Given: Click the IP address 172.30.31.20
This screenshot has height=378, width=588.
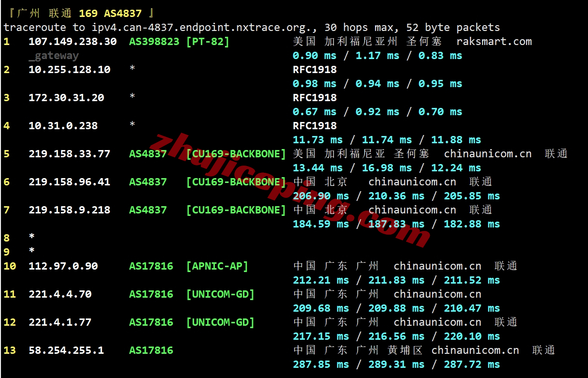Looking at the screenshot, I should point(66,98).
